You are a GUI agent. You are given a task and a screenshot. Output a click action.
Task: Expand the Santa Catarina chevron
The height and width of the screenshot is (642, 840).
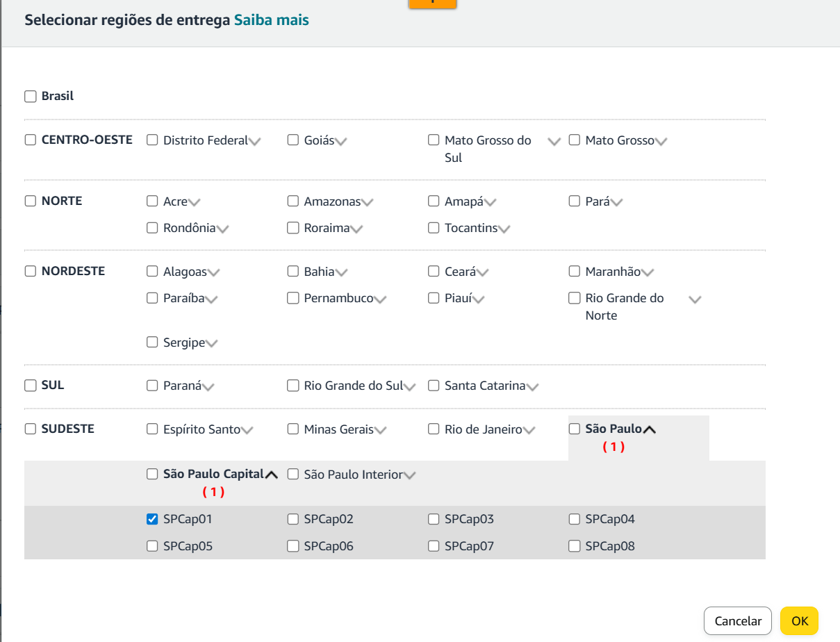click(533, 387)
